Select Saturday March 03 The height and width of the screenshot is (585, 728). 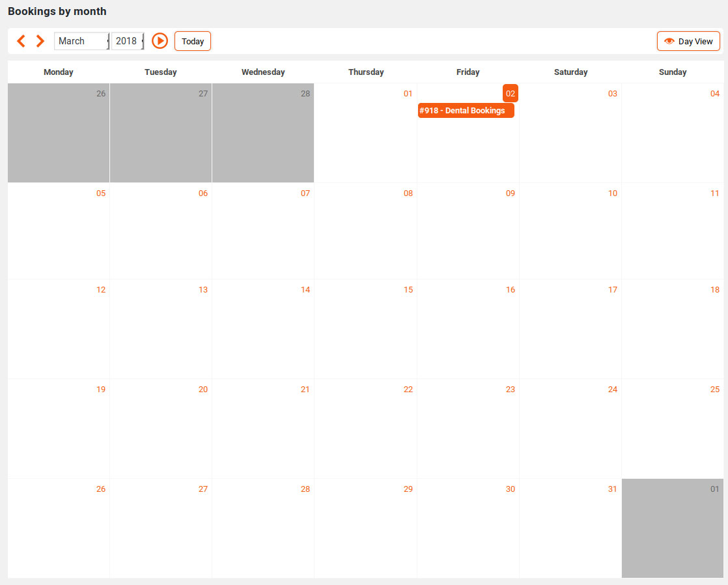click(570, 133)
